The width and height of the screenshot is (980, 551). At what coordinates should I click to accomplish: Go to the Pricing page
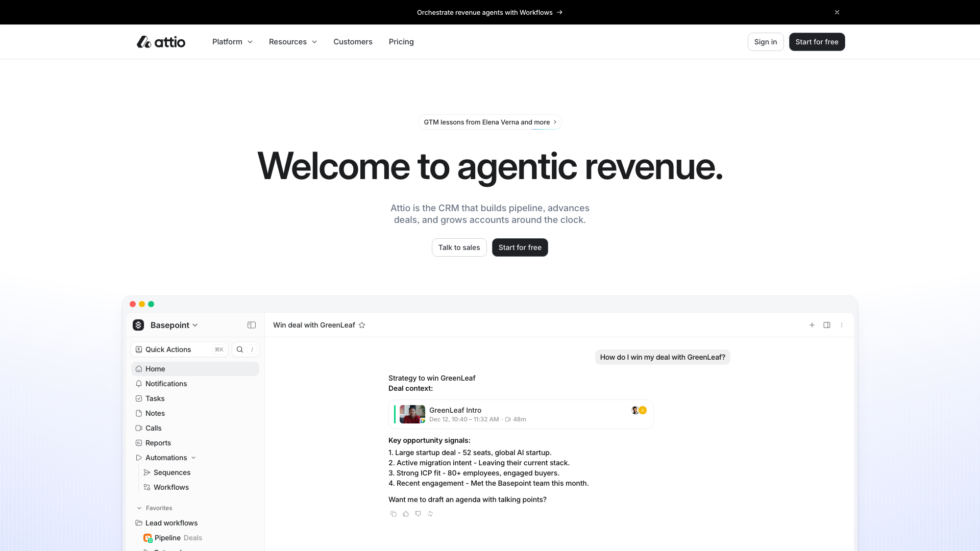(401, 42)
